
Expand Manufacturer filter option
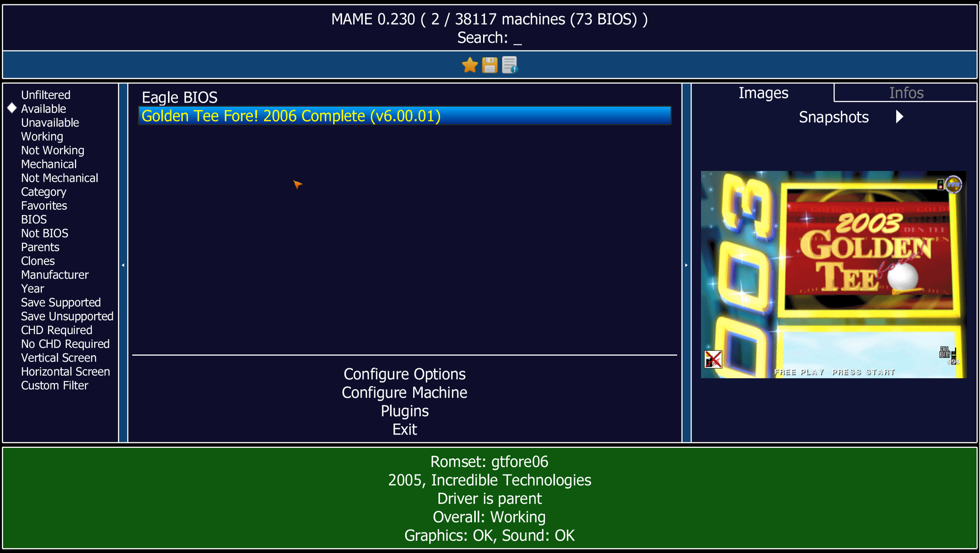[54, 274]
